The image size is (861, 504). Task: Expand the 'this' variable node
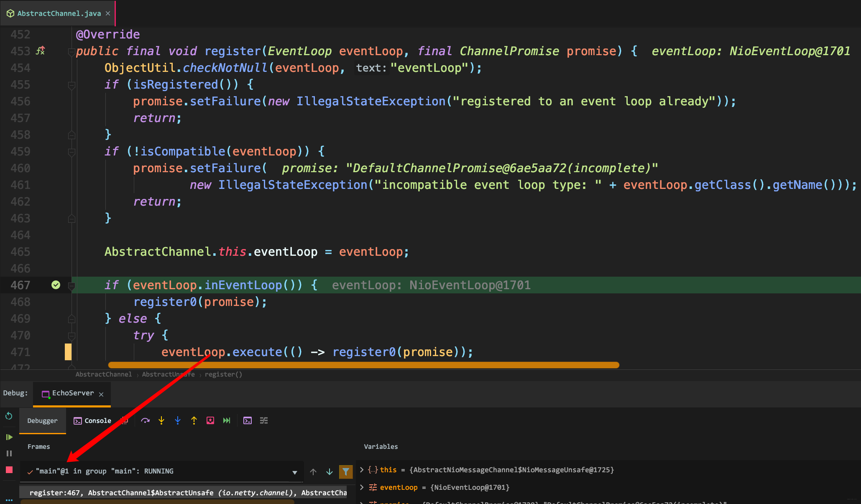tap(362, 470)
